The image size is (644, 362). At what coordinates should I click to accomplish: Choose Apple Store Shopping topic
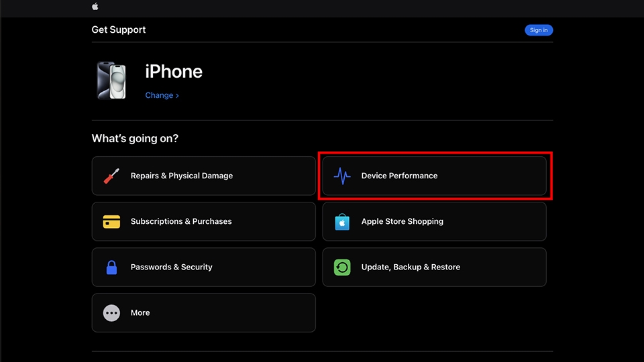coord(434,221)
